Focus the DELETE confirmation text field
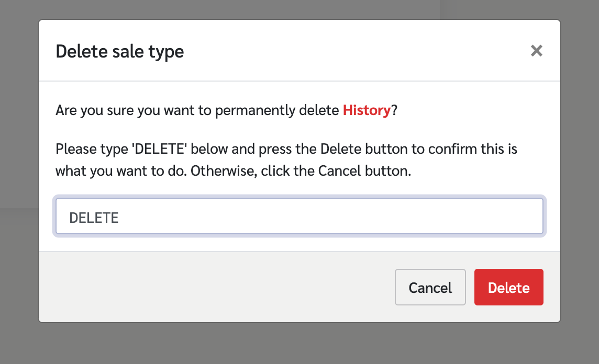 pos(299,216)
